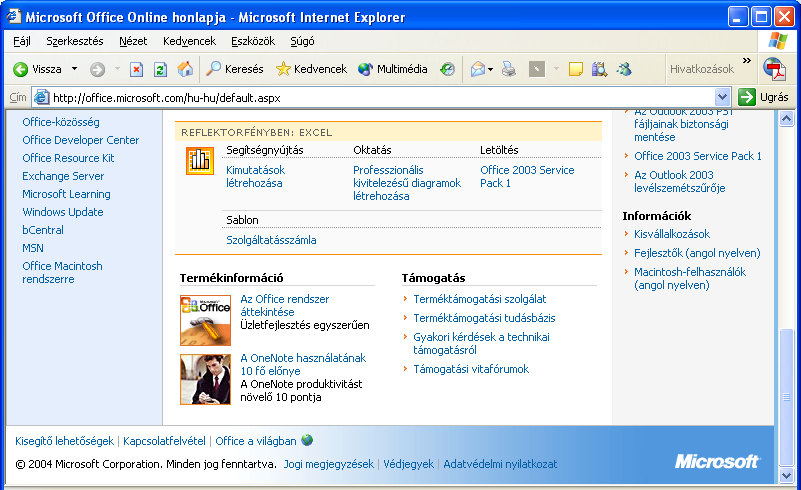Click the vertical scrollbar down arrow

(x=786, y=476)
